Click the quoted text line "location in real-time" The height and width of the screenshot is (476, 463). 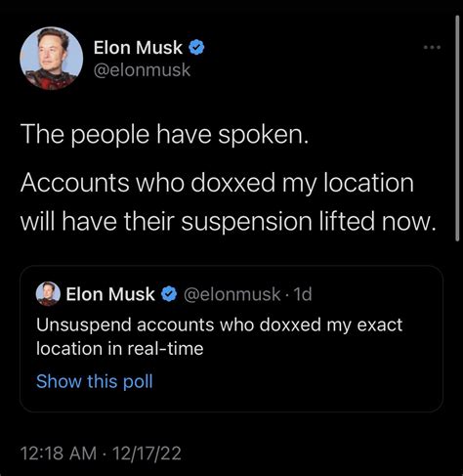pos(120,349)
